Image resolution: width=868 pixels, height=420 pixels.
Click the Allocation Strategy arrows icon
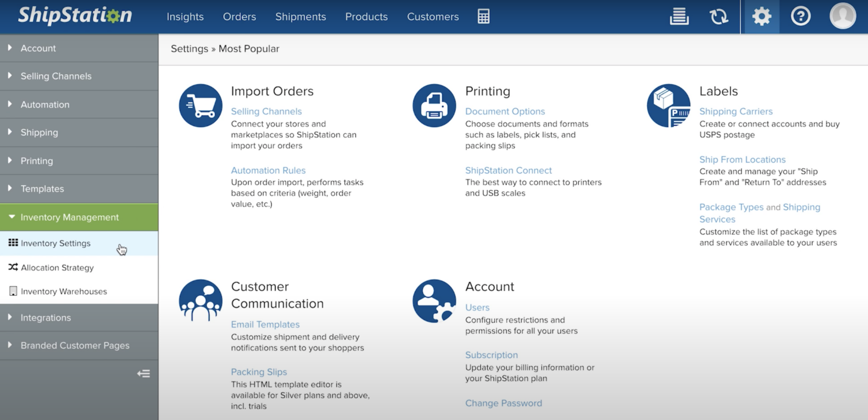pyautogui.click(x=14, y=268)
